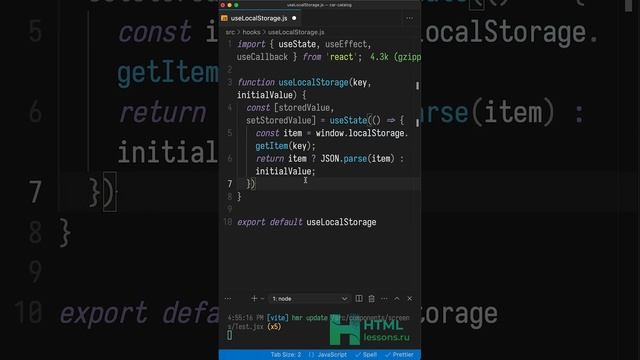Click 'JSON.parse' on line 6
The image size is (640, 360).
[x=343, y=159]
